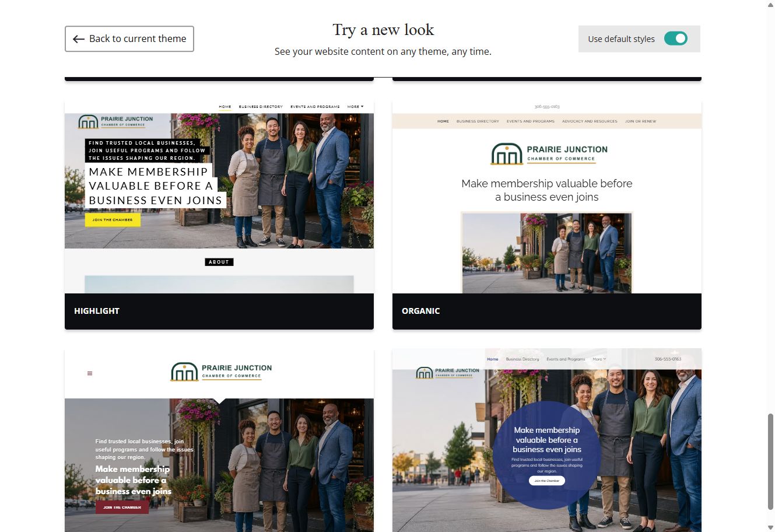This screenshot has height=532, width=775.
Task: Select the Highlight theme preview thumbnail
Action: click(x=219, y=197)
